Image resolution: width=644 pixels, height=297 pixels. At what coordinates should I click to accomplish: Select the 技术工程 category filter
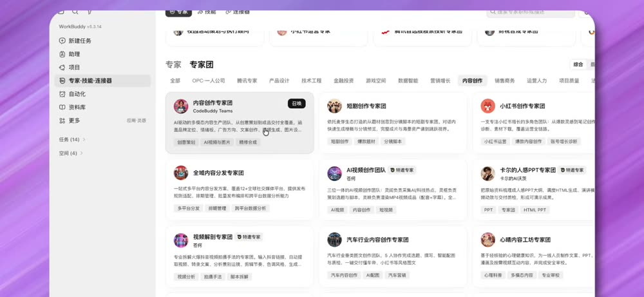[x=311, y=81]
